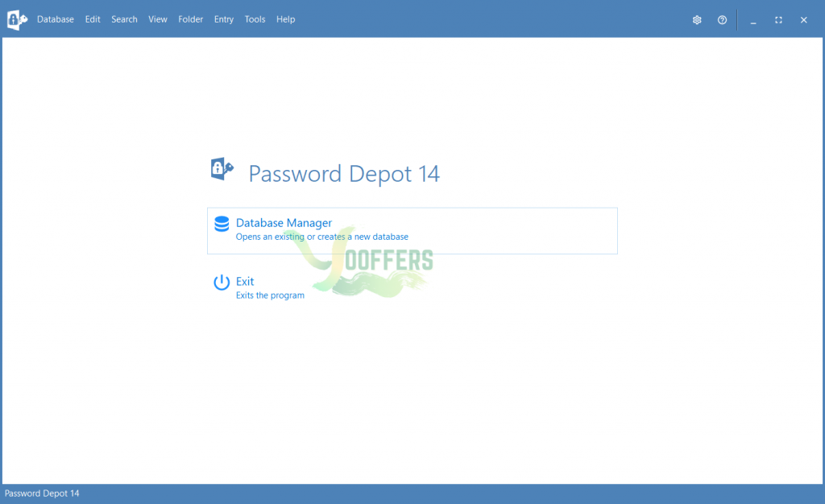Close the Password Depot window
This screenshot has width=825, height=504.
click(x=803, y=20)
